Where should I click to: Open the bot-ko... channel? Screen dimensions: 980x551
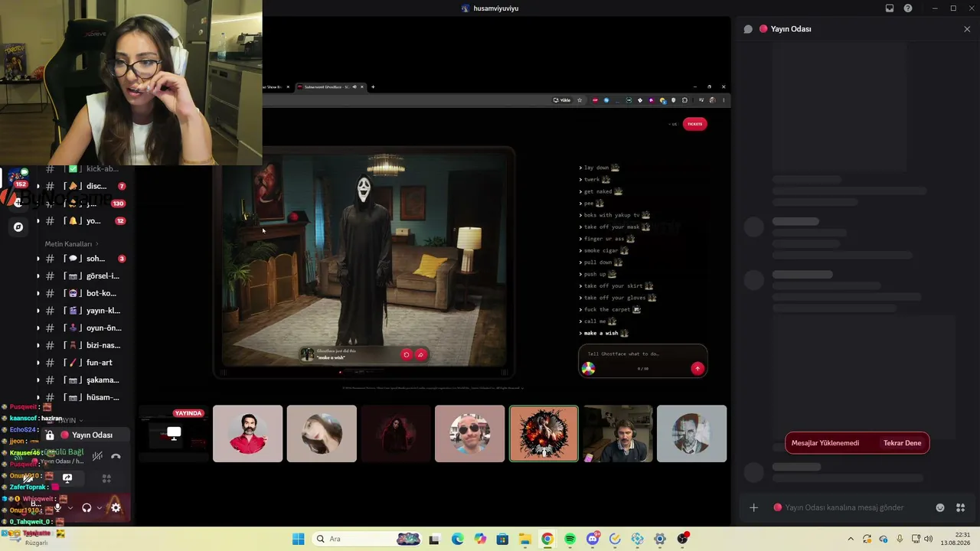(83, 293)
